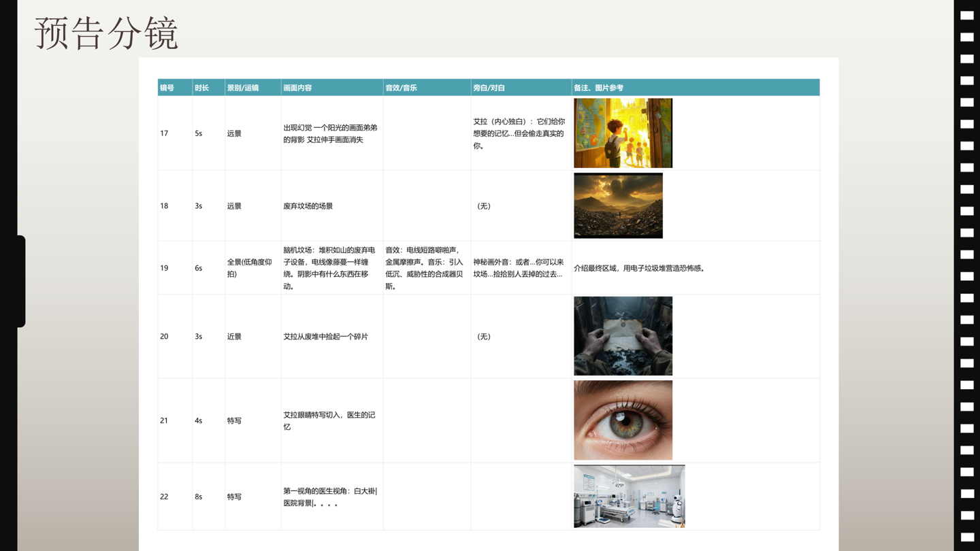
Task: Select the 时长 column header
Action: 209,88
